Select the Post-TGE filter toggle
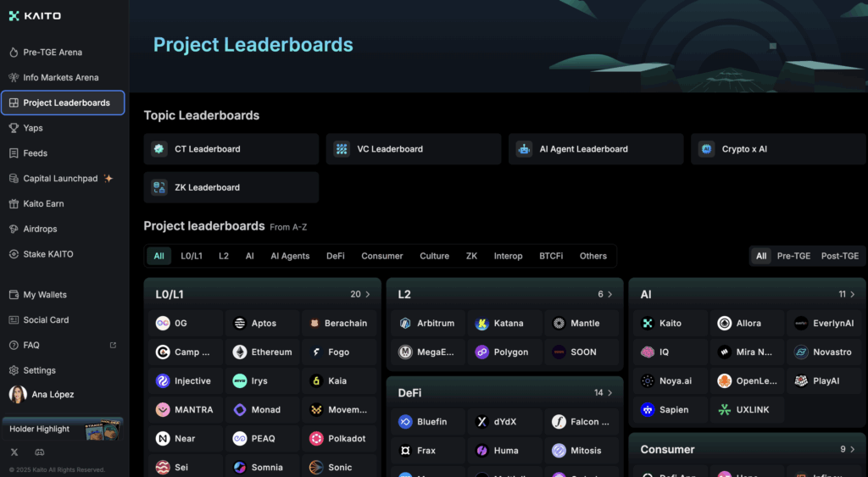This screenshot has width=868, height=477. click(839, 256)
